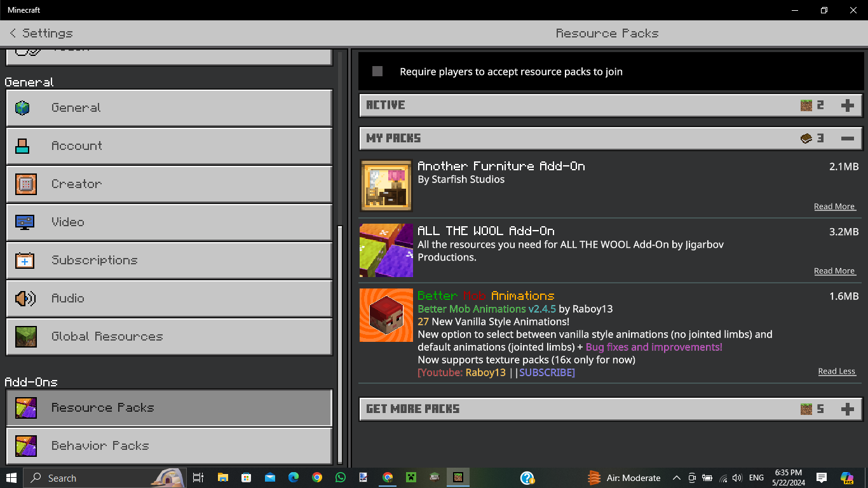Open WhatsApp from the taskbar
This screenshot has width=868, height=488.
pos(341,478)
